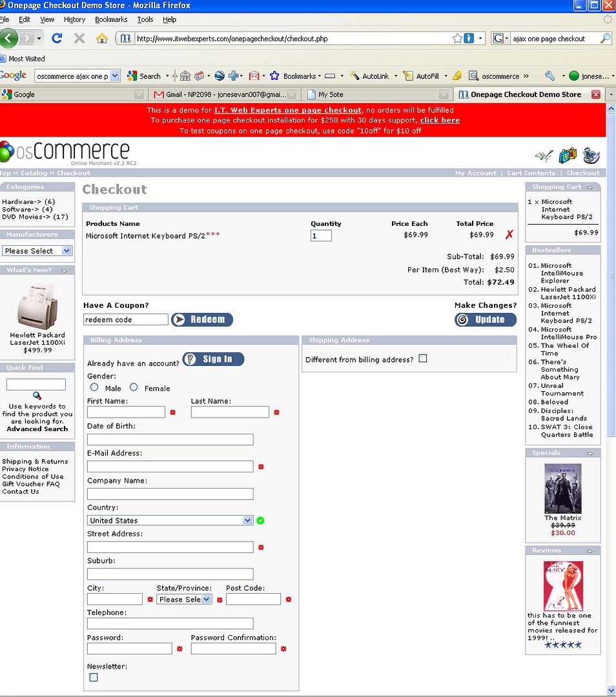Click the Firefox reload page icon
The image size is (616, 697).
[x=57, y=38]
